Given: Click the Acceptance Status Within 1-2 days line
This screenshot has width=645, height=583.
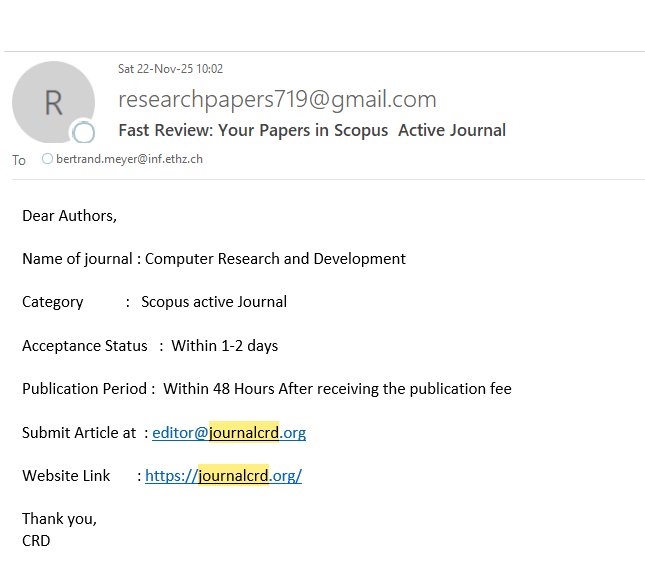Looking at the screenshot, I should [150, 346].
